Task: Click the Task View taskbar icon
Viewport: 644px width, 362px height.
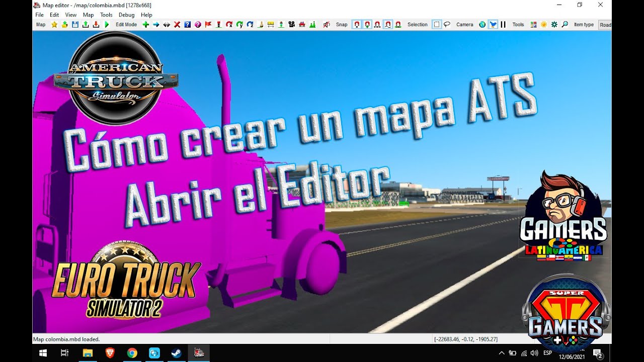Action: tap(64, 353)
